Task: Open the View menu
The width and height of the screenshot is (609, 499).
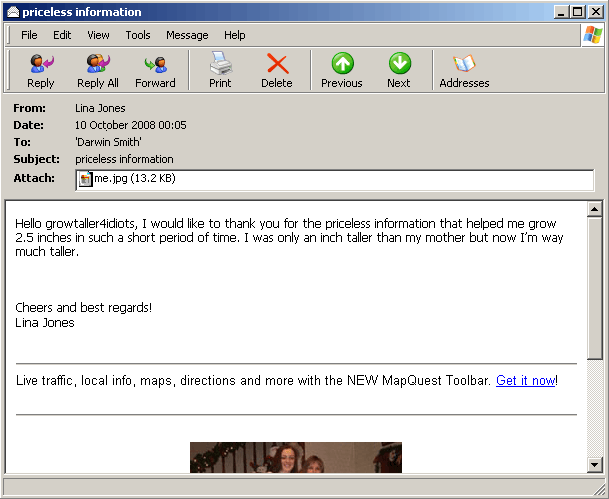Action: tap(98, 35)
